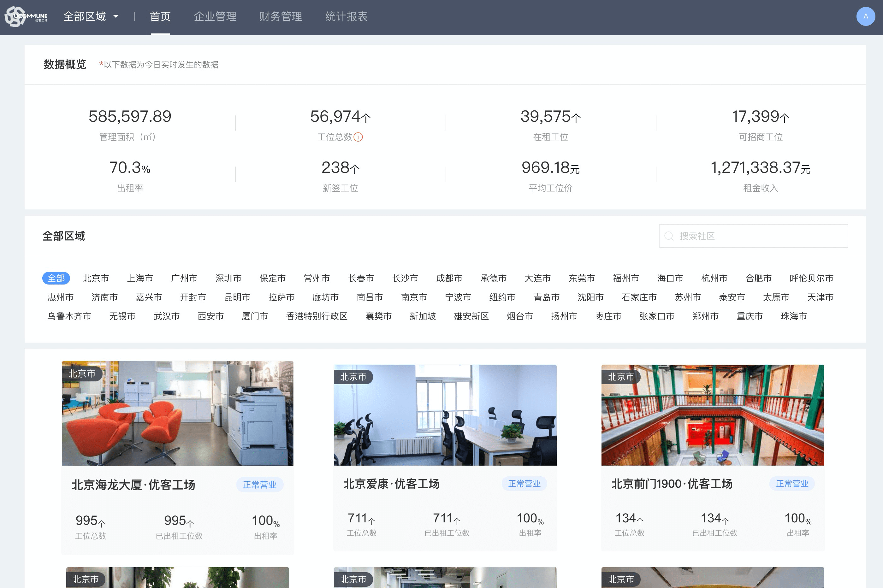Click the UCommune logo

pos(26,16)
